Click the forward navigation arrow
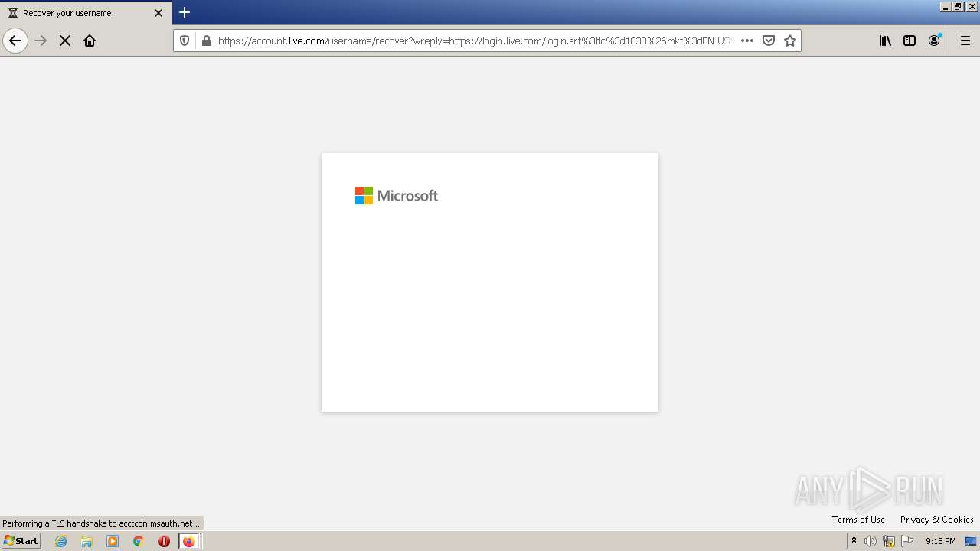Viewport: 980px width, 551px height. [x=41, y=41]
